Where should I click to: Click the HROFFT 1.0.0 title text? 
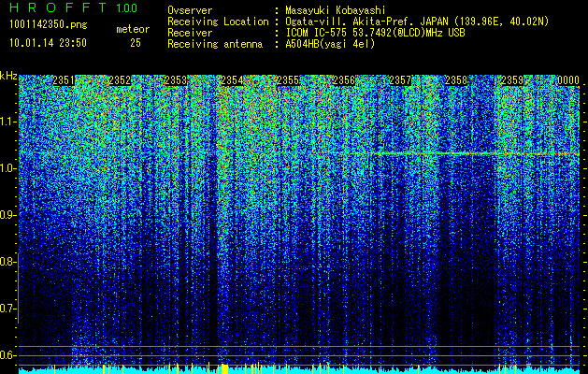tap(74, 7)
